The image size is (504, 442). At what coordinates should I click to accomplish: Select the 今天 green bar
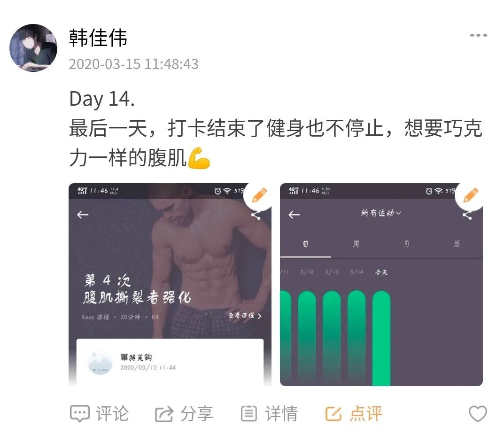point(381,338)
